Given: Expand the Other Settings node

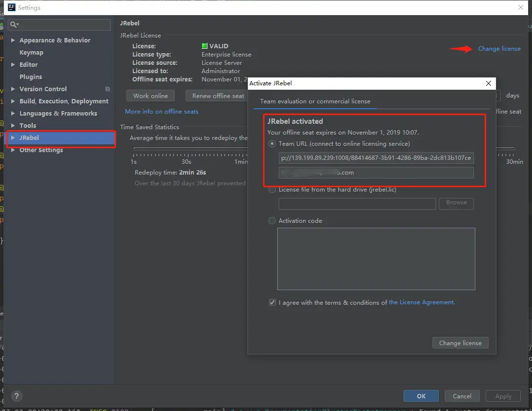Looking at the screenshot, I should pos(13,150).
